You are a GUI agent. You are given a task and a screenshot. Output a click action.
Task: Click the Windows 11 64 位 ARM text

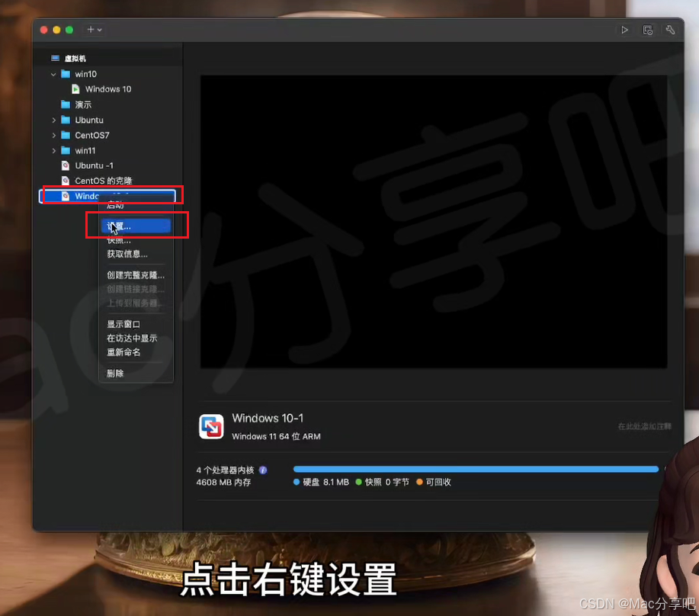tap(276, 436)
